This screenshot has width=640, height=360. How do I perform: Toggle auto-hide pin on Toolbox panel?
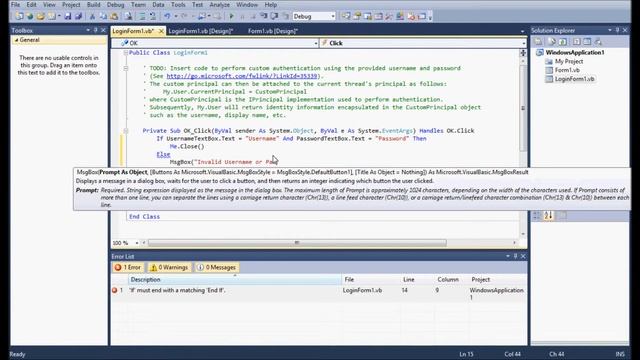click(96, 30)
